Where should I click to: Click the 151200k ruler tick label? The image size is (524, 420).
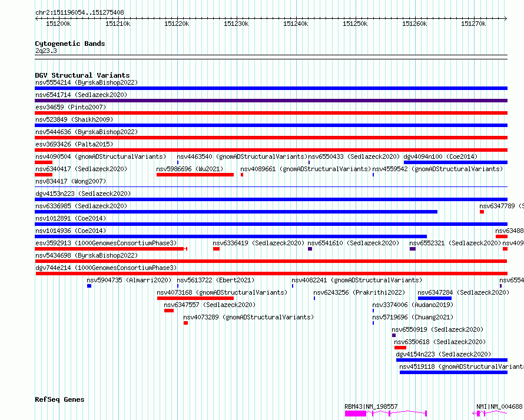[58, 24]
